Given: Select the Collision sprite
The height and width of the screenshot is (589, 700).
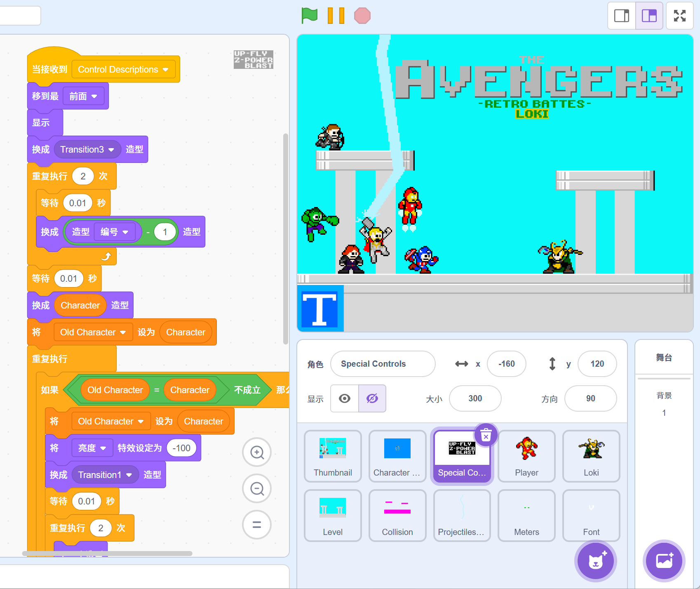Looking at the screenshot, I should pos(397,515).
